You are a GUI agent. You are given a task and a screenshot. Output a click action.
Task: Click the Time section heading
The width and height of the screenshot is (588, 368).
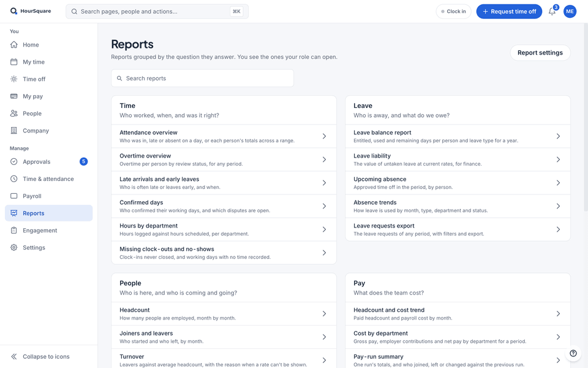pos(127,105)
